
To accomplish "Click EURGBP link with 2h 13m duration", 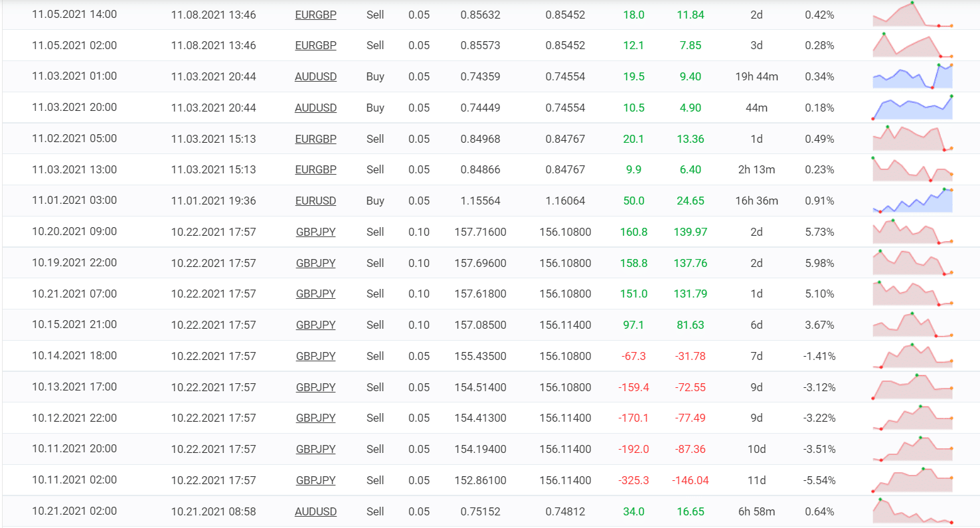I will pyautogui.click(x=315, y=169).
